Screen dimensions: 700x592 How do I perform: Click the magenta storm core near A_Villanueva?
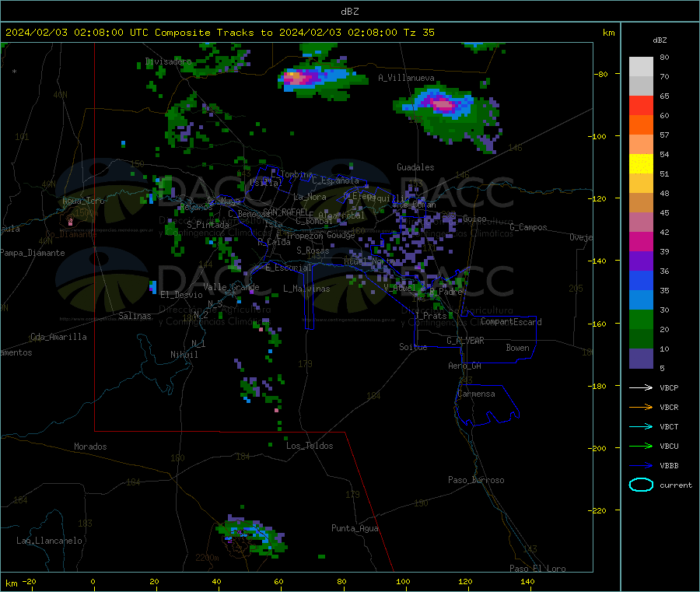(443, 105)
